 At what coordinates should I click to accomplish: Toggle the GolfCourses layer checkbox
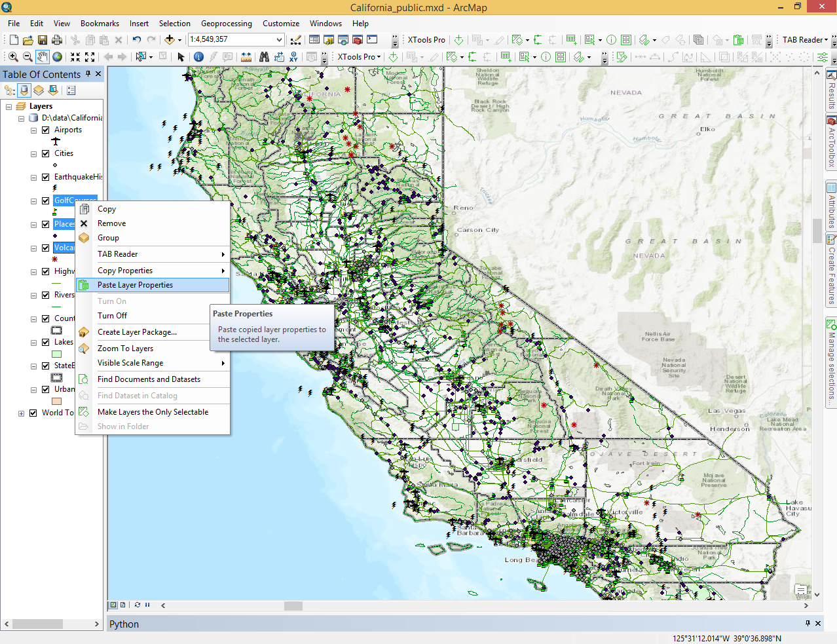45,201
